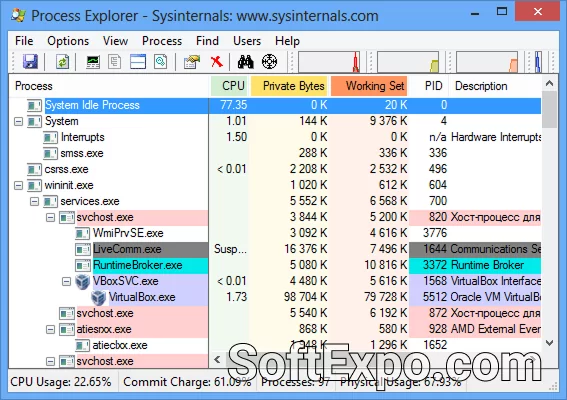
Task: Sort by the Description column header
Action: (496, 86)
